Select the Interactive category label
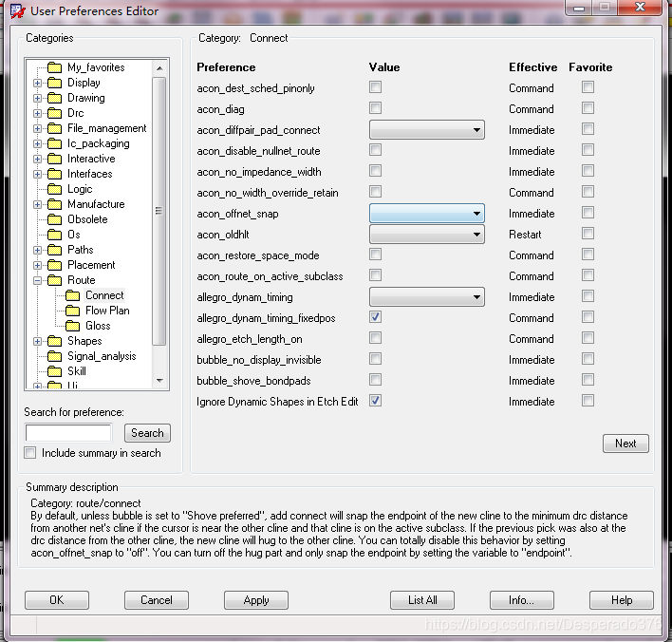The image size is (672, 642). tap(91, 160)
